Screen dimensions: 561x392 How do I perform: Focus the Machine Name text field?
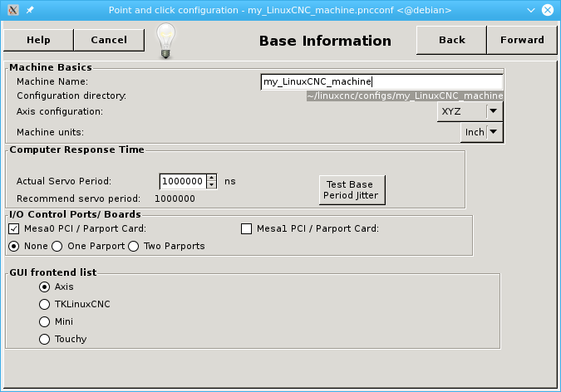pos(381,81)
